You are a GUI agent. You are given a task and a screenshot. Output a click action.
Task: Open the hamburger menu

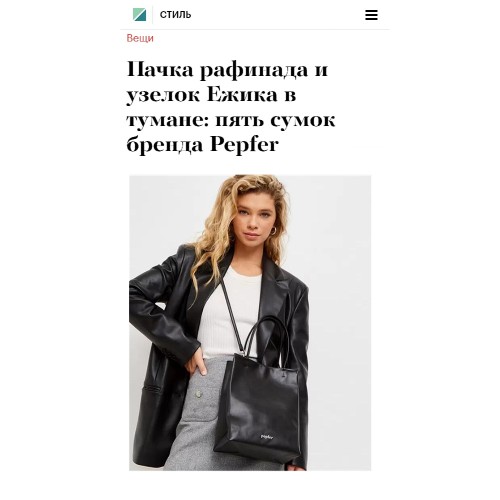tap(371, 15)
